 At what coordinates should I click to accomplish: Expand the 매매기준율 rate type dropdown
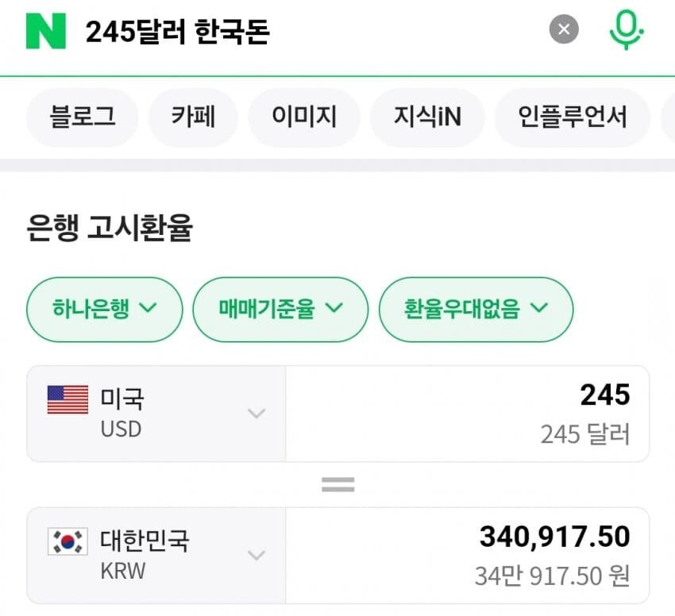pyautogui.click(x=280, y=309)
